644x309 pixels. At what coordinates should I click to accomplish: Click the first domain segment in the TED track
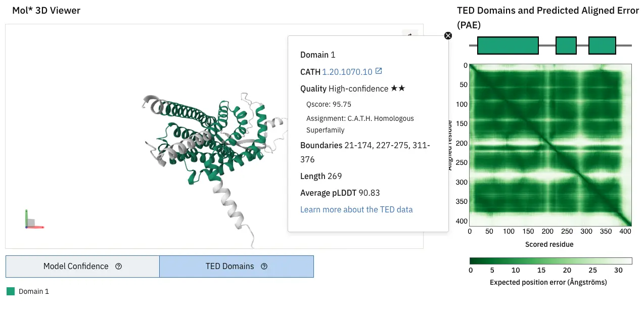point(508,46)
